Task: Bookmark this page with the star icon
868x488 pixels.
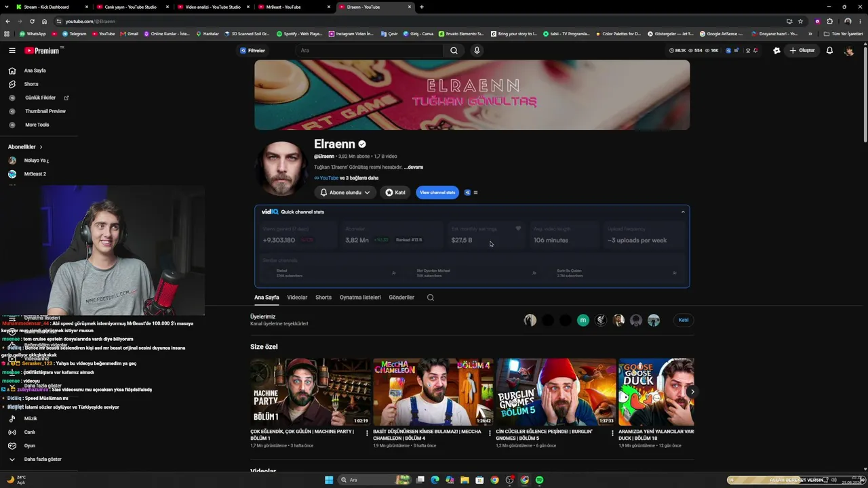Action: tap(800, 21)
